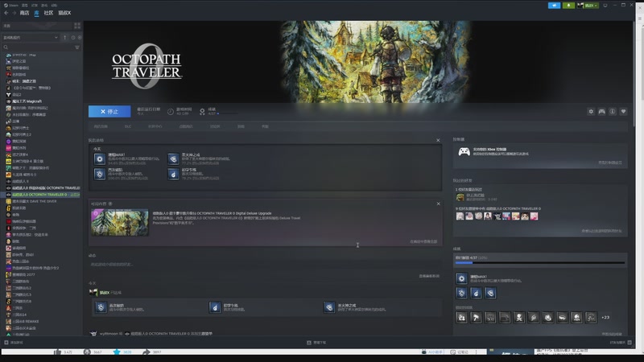Click the recent clock icon in sidebar

(x=73, y=37)
